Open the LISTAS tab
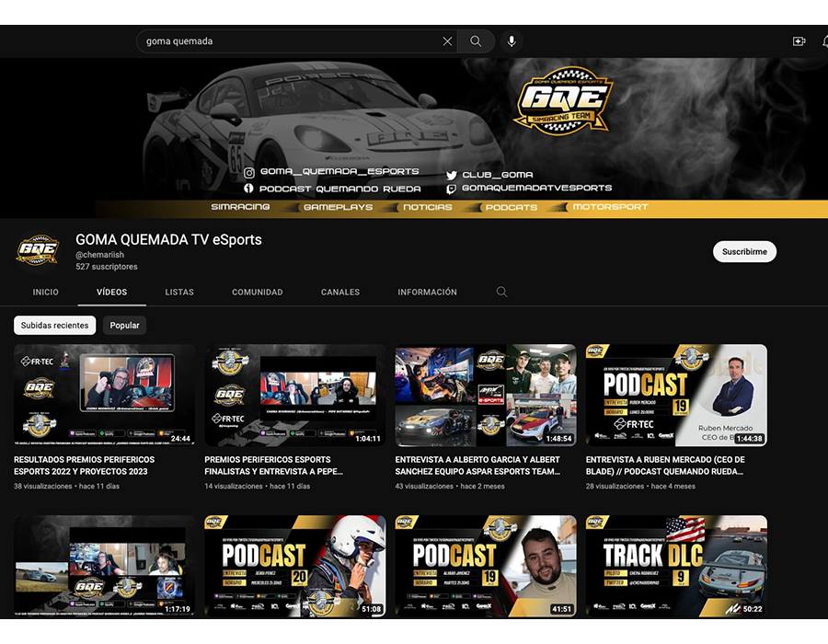 point(179,292)
